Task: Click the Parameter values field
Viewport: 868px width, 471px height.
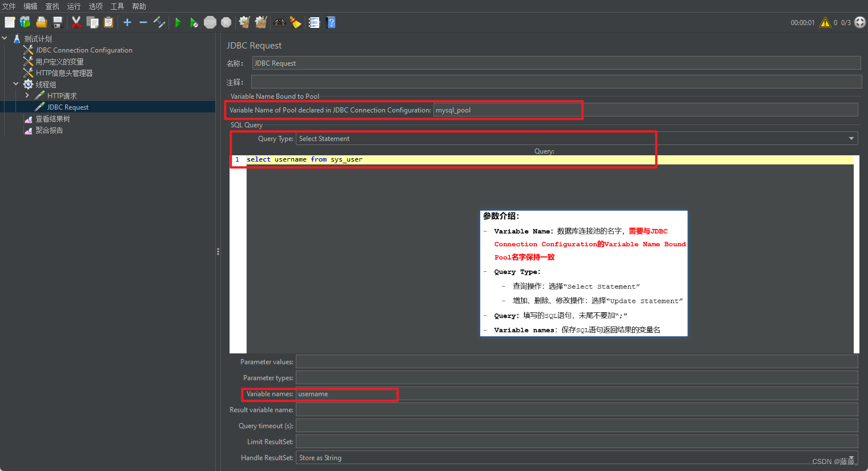Action: point(577,362)
